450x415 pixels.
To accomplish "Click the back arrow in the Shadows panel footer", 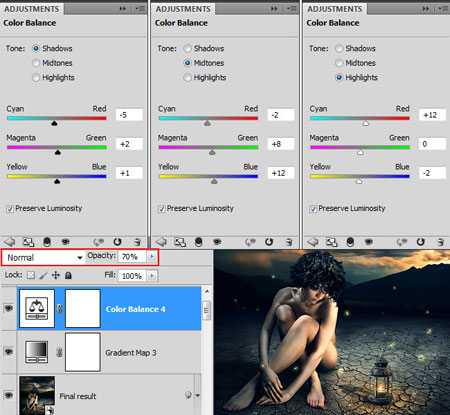I will (10, 242).
